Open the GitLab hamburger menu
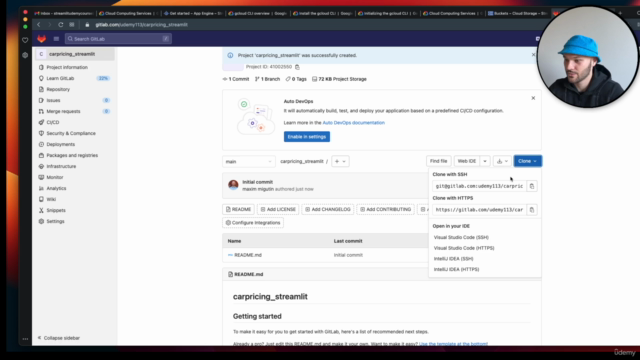640x360 pixels. [56, 39]
